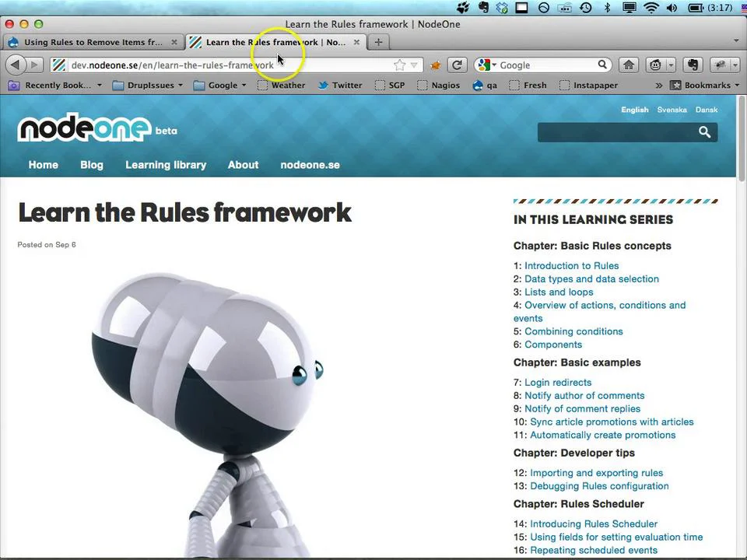Open the Time Machine menu bar icon
This screenshot has width=747, height=560.
tap(585, 8)
